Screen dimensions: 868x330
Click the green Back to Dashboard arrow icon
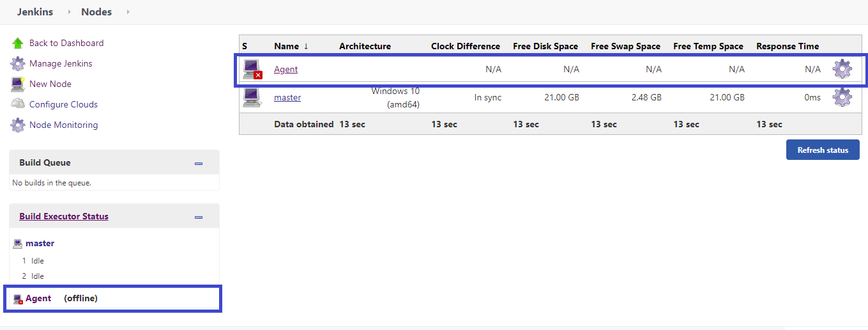(18, 43)
